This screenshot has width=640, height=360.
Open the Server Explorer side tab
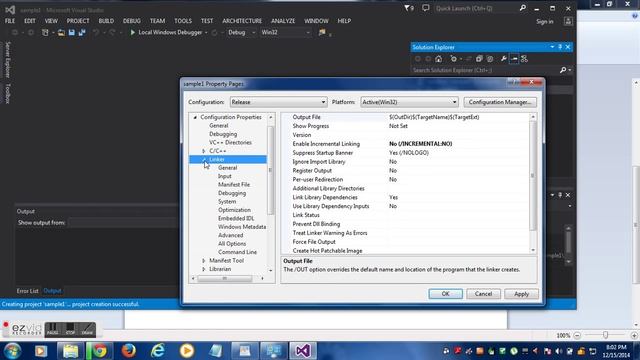tap(7, 60)
